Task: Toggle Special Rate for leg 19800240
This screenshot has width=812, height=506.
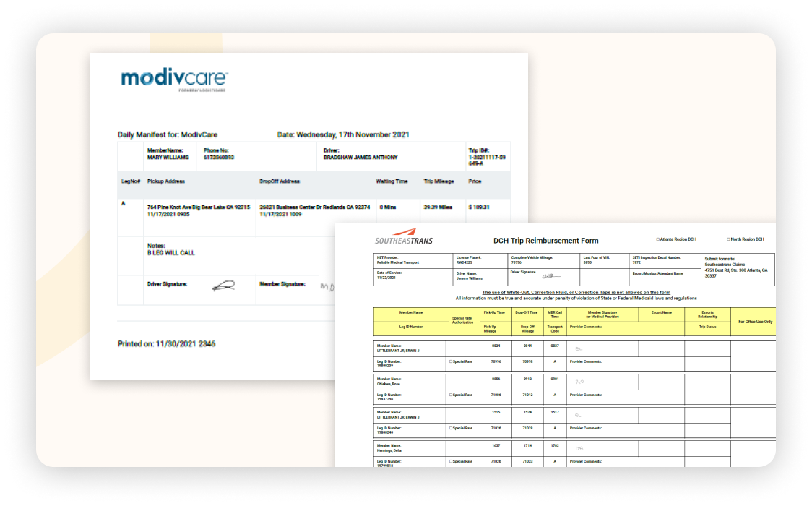Action: [x=451, y=428]
